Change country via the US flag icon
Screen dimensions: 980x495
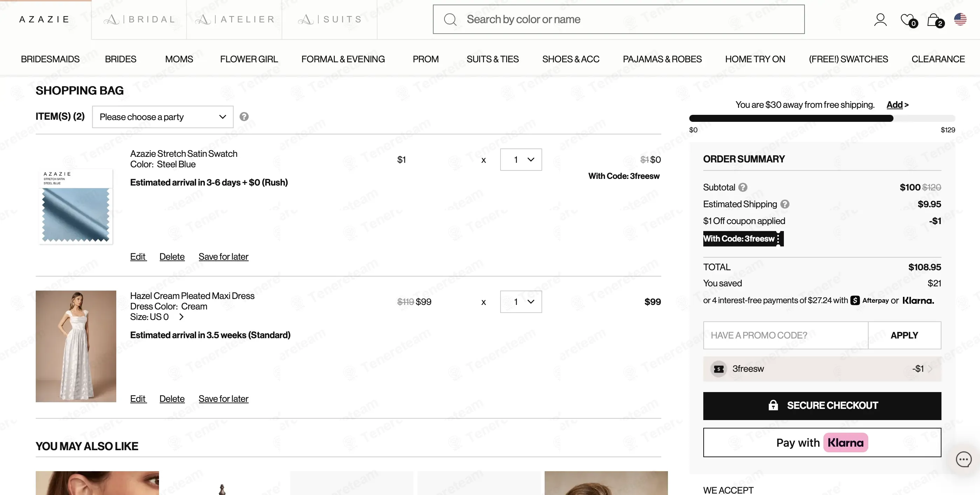[960, 19]
